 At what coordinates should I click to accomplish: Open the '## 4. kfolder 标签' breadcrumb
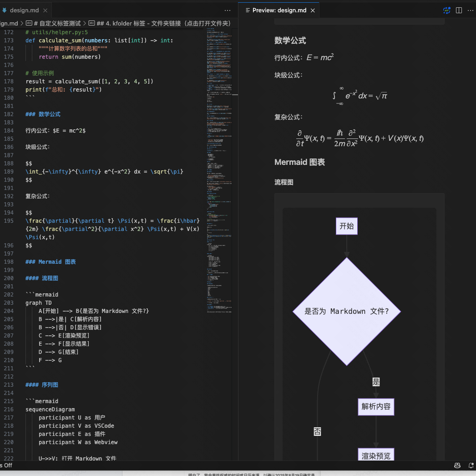164,23
